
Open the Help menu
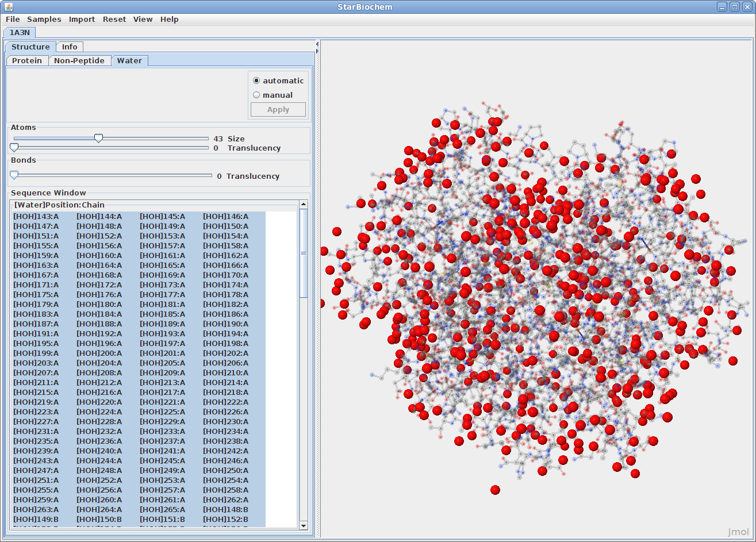click(x=170, y=19)
